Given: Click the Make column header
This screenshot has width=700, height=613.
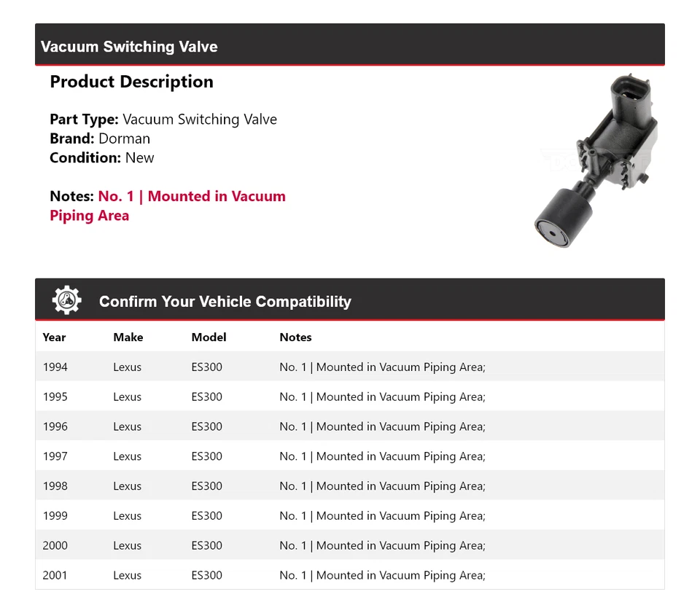Looking at the screenshot, I should [128, 337].
